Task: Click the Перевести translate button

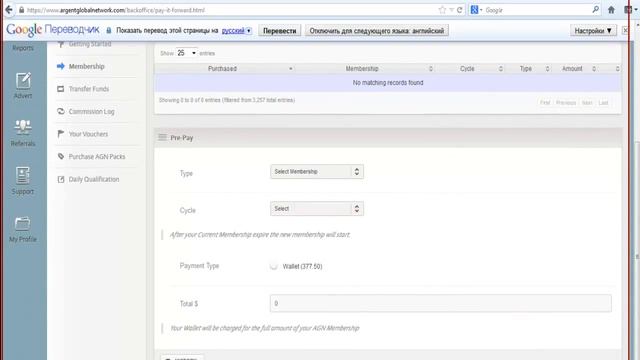Action: click(x=280, y=31)
